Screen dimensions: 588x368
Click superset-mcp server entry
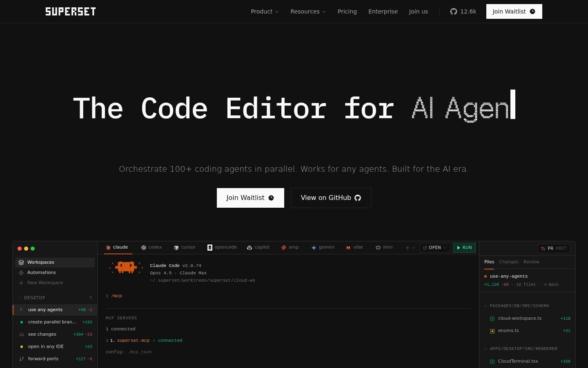point(133,341)
